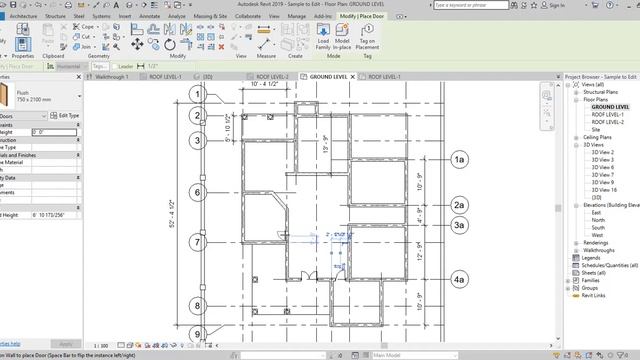Click the red Delete X icon
The height and width of the screenshot is (360, 640).
[x=221, y=47]
